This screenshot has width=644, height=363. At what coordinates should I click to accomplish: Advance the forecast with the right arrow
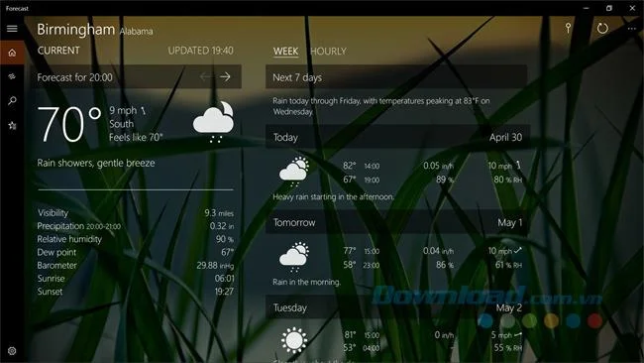(x=225, y=76)
